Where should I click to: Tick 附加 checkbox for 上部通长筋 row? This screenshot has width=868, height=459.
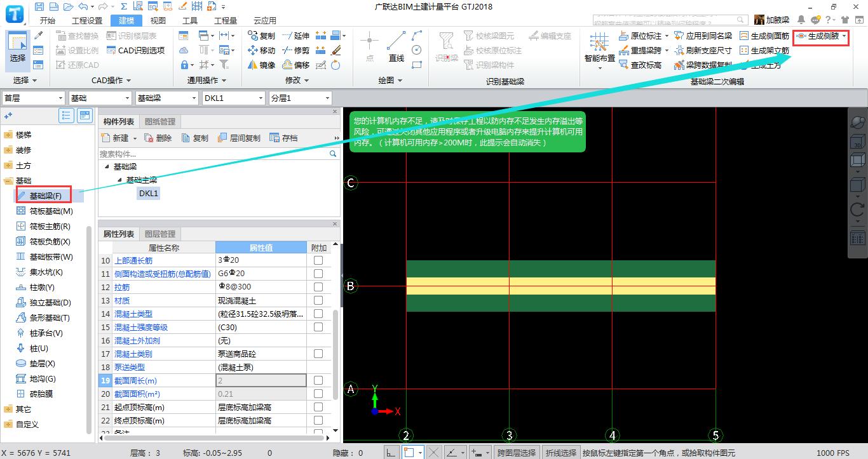(x=318, y=260)
